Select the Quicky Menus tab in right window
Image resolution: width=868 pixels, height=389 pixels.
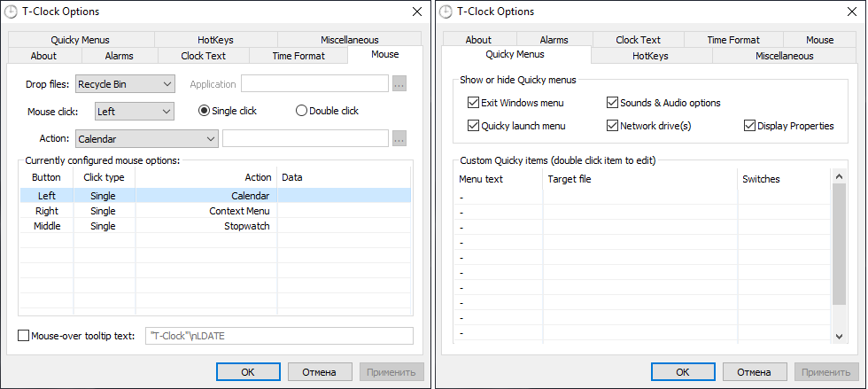click(515, 54)
